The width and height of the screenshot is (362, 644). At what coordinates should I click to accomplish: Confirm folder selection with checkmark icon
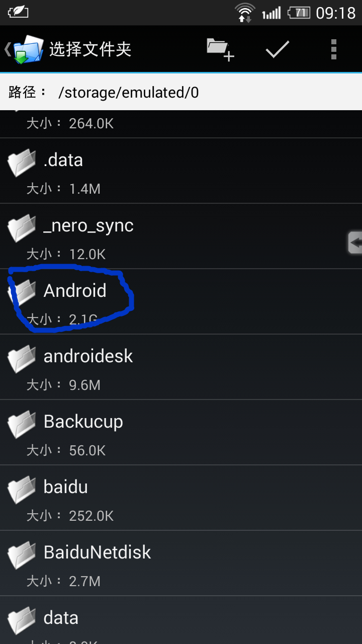[x=278, y=49]
